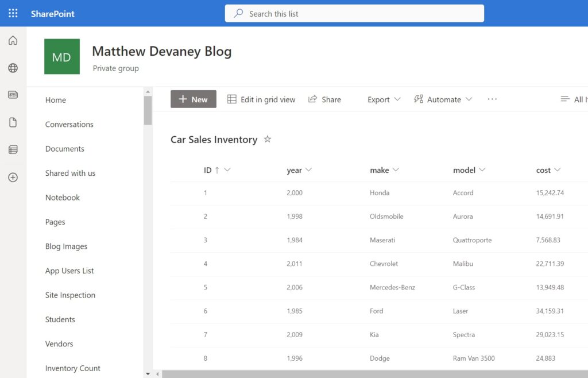Screen dimensions: 588x378
Task: Select Inventory Count from the site navigation
Action: pyautogui.click(x=72, y=368)
